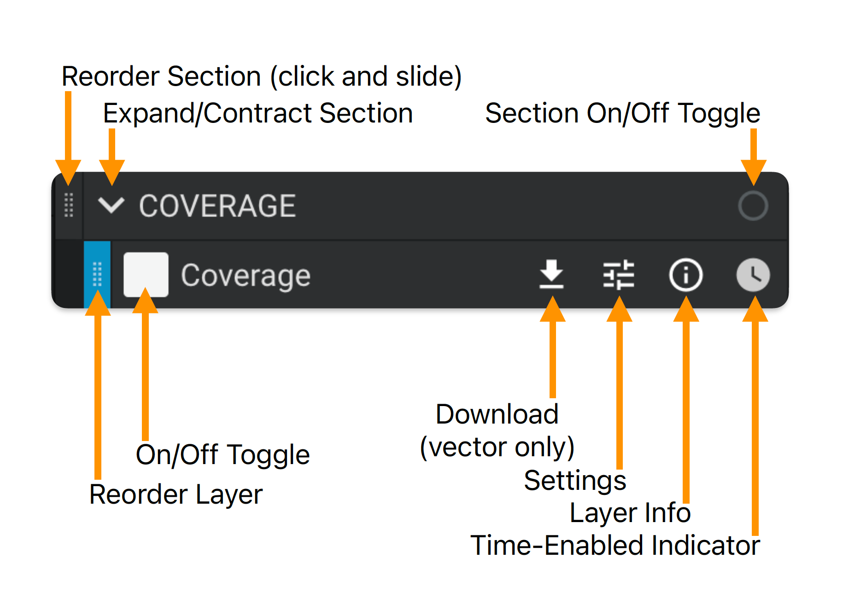
Task: Toggle the Coverage layer white checkbox
Action: (146, 274)
